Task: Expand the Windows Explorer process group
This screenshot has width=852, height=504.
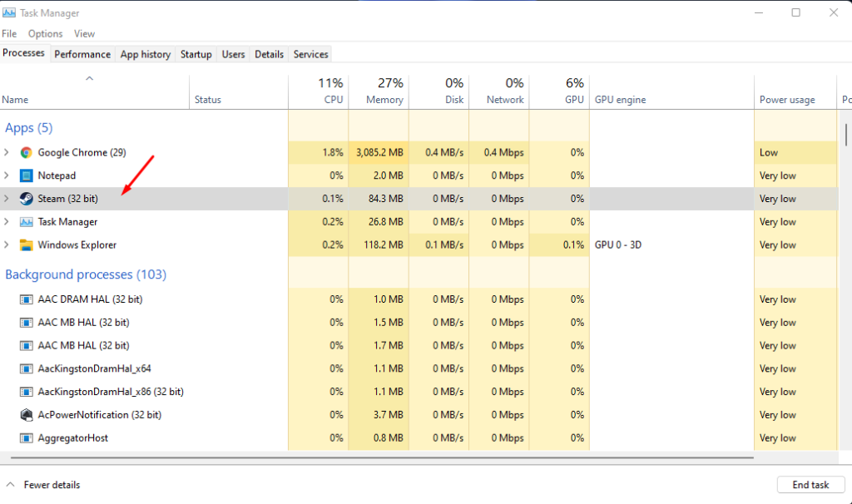Action: 7,245
